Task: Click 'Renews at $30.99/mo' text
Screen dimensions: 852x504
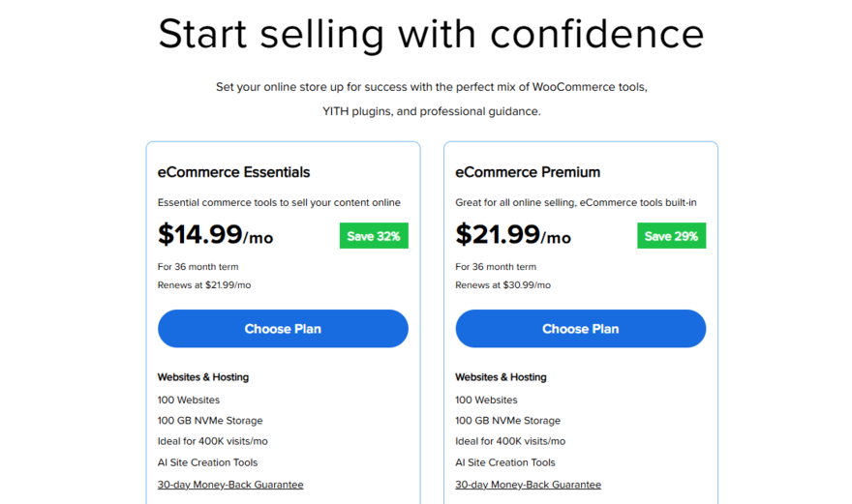Action: coord(502,285)
